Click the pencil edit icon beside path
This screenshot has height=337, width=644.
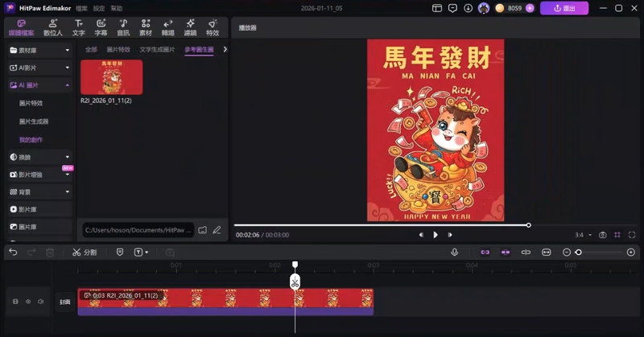[217, 230]
